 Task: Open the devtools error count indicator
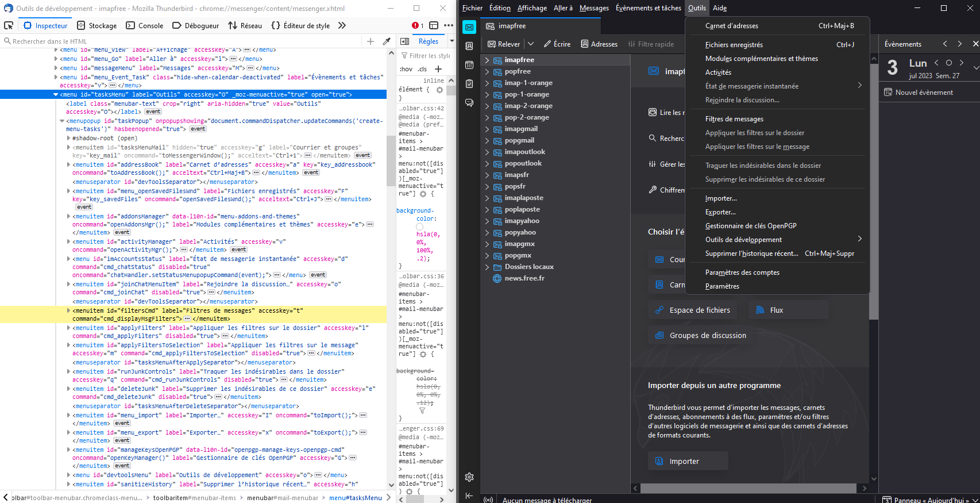(418, 25)
